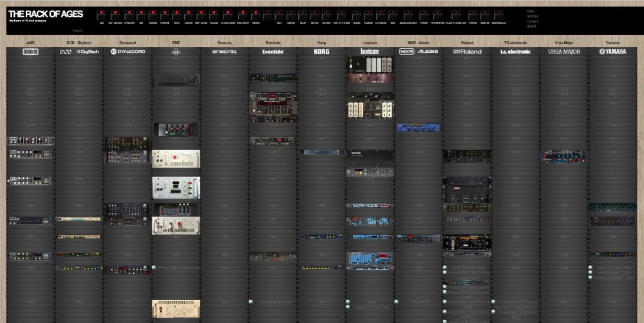
Task: Click the DOD DigiTech logo
Action: click(x=79, y=52)
